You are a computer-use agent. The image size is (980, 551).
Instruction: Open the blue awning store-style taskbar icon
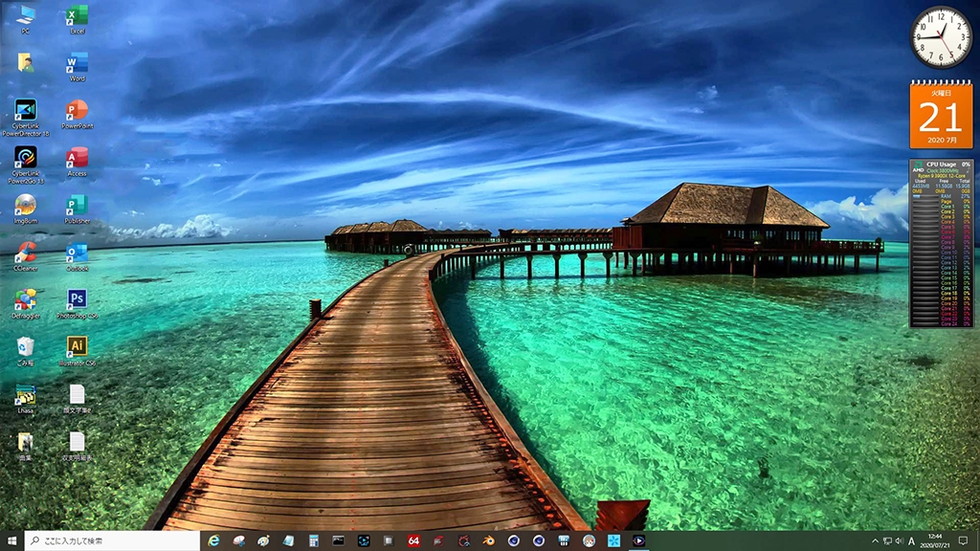pos(564,540)
